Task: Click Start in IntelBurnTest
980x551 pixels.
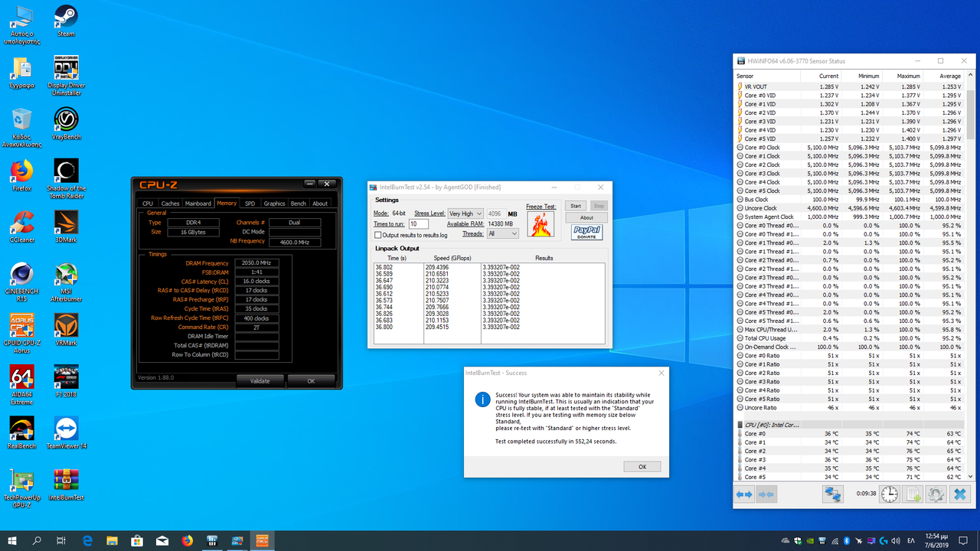Action: tap(576, 206)
